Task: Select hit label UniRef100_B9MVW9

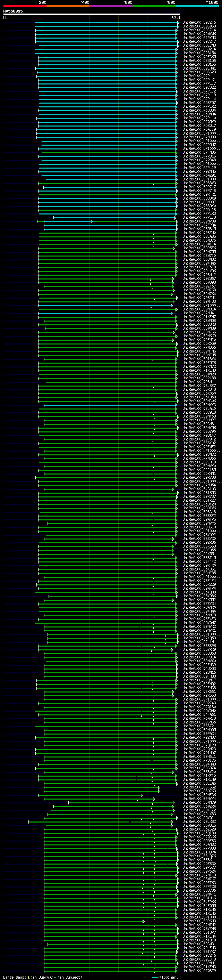Action: (199, 221)
